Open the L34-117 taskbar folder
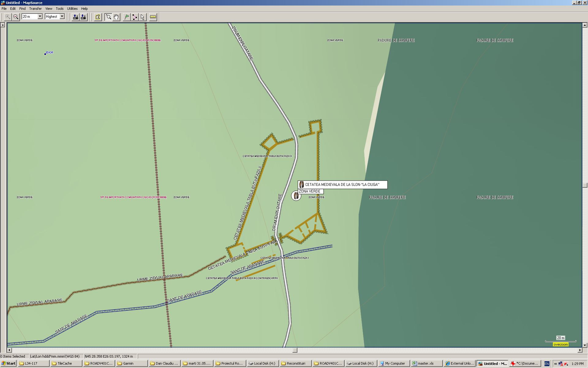 click(33, 363)
